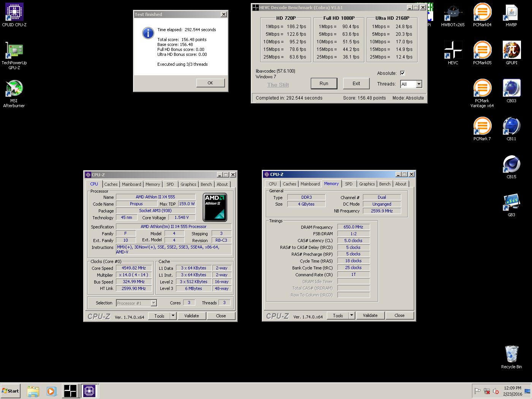Click Tools button in right CPU-Z window
The width and height of the screenshot is (532, 399).
tap(338, 315)
